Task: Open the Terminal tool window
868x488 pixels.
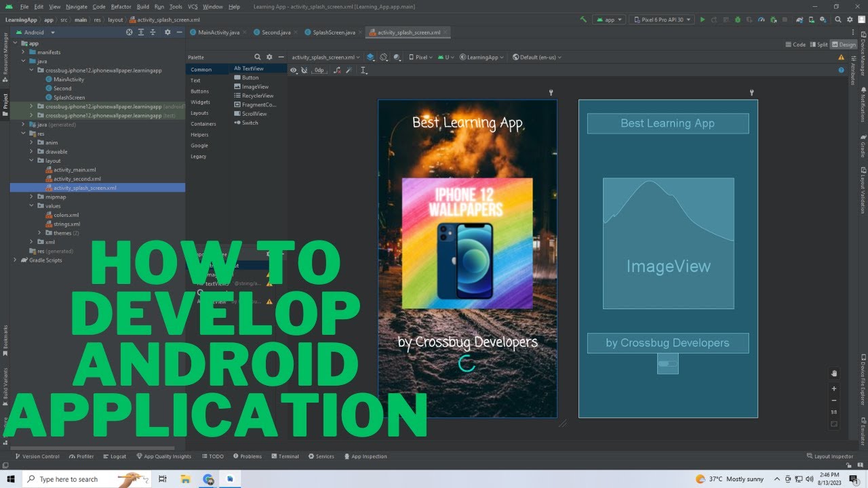Action: pos(284,456)
